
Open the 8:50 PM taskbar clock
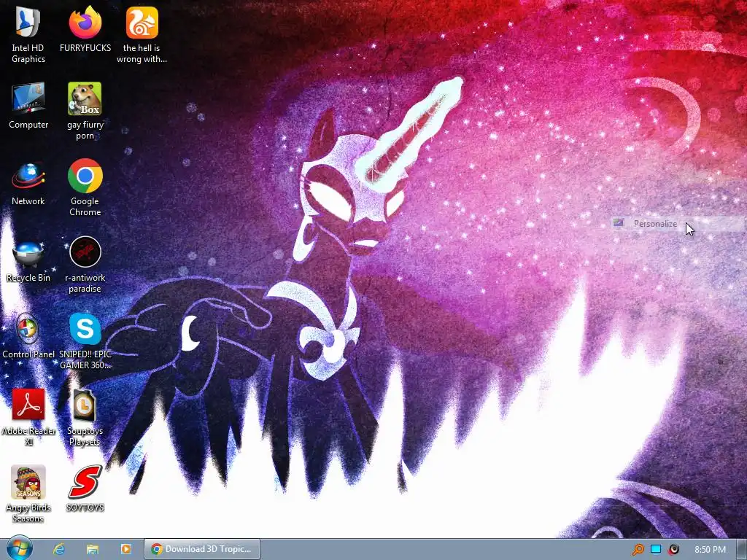coord(710,550)
